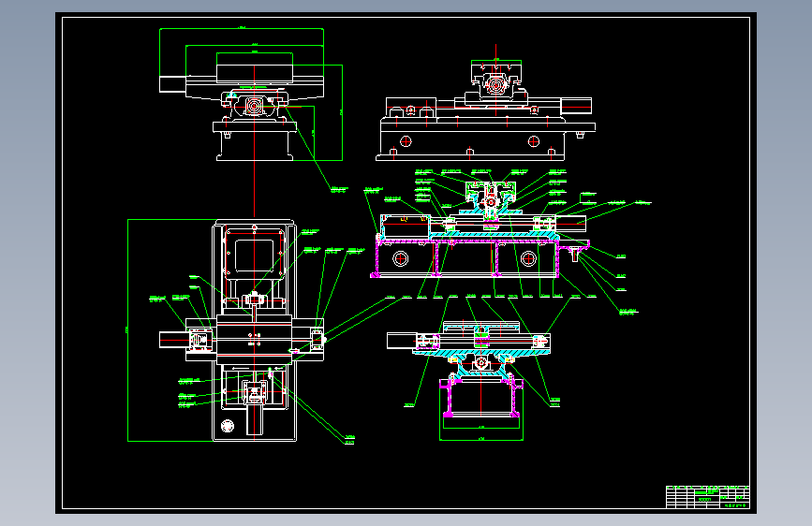This screenshot has height=526, width=812.
Task: Select the side elevation view at top right
Action: (x=485, y=104)
